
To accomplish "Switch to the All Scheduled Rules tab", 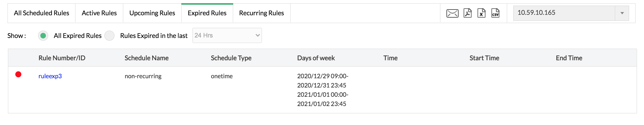I will coord(41,13).
